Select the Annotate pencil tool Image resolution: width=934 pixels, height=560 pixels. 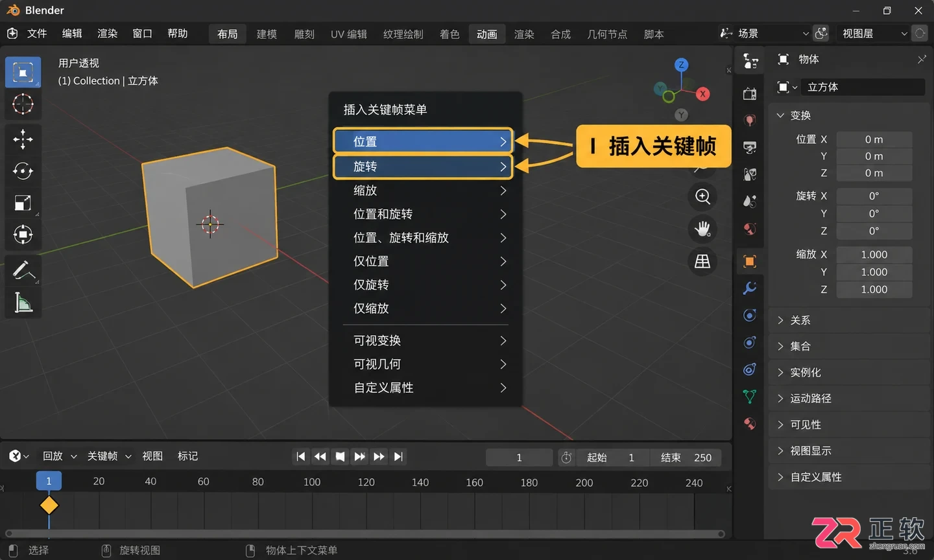pyautogui.click(x=23, y=270)
